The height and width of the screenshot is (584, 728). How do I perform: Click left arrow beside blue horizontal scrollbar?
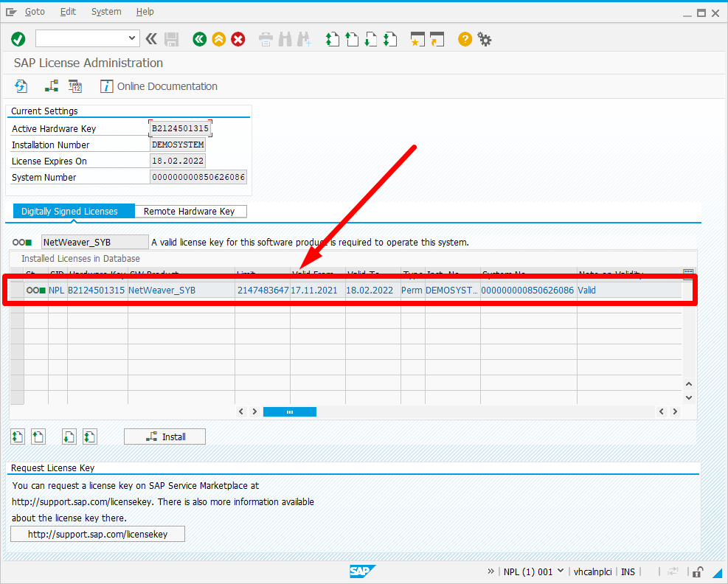(241, 411)
